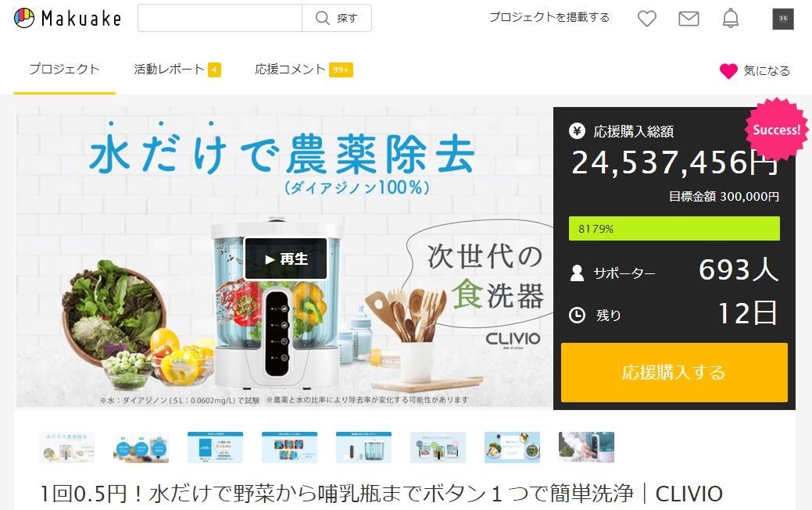Open the 応援コメント tab
The image size is (812, 510).
[303, 69]
